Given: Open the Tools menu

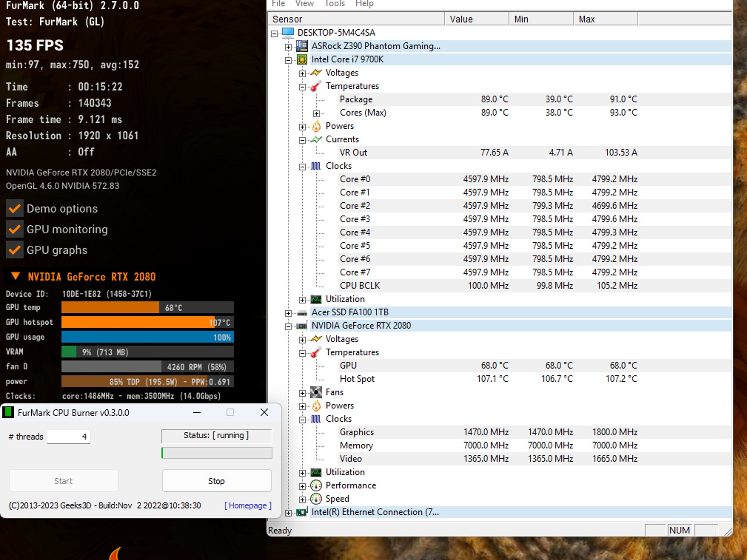Looking at the screenshot, I should pos(334,4).
